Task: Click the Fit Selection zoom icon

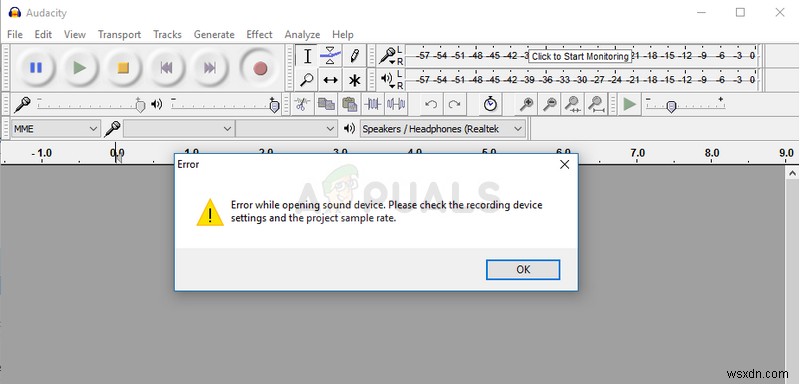Action: pos(572,105)
